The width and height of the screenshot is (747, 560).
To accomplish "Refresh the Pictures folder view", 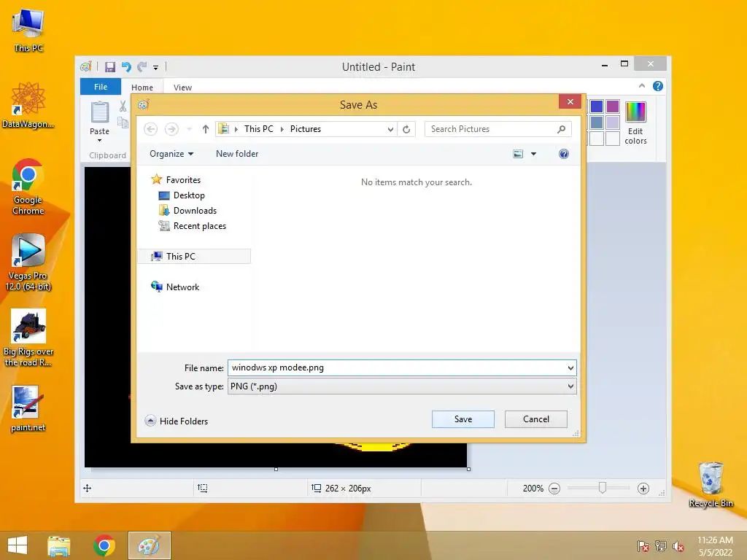I will click(x=406, y=129).
